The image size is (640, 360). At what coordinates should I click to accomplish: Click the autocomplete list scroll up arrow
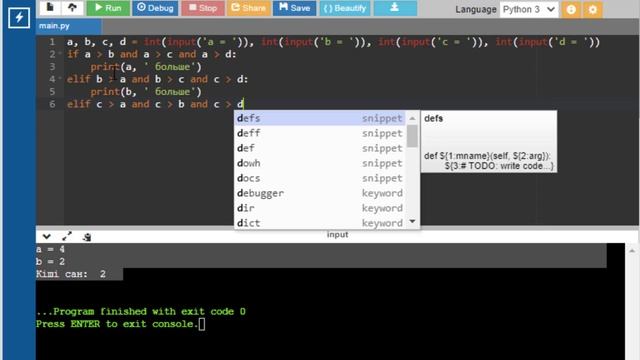[x=412, y=118]
